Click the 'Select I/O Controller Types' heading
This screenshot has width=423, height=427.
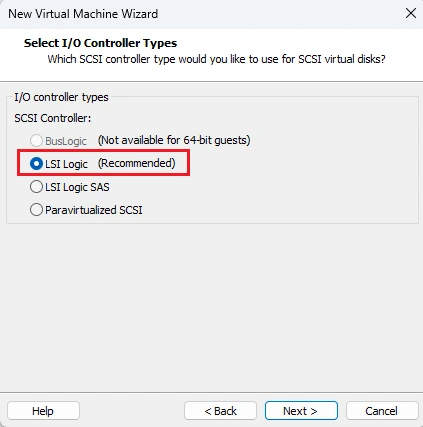click(100, 43)
